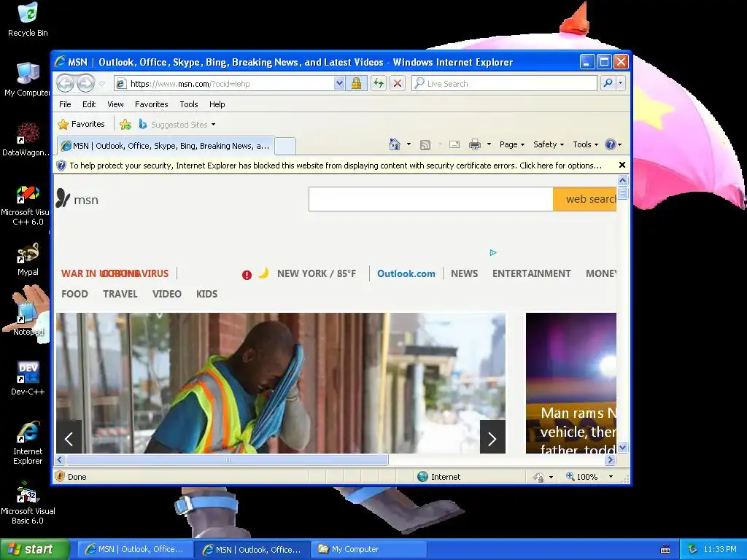Viewport: 747px width, 560px height.
Task: Click the New Tab blank button
Action: 285,146
